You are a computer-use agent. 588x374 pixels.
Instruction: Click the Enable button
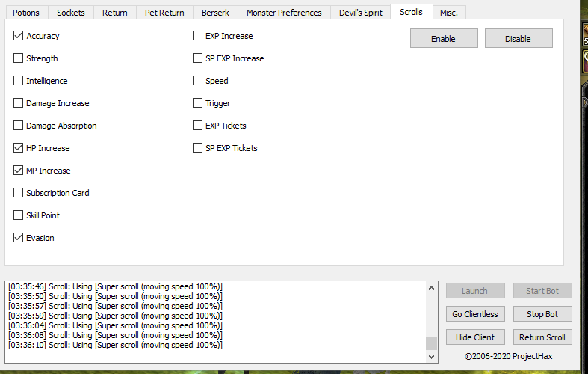[x=443, y=39]
